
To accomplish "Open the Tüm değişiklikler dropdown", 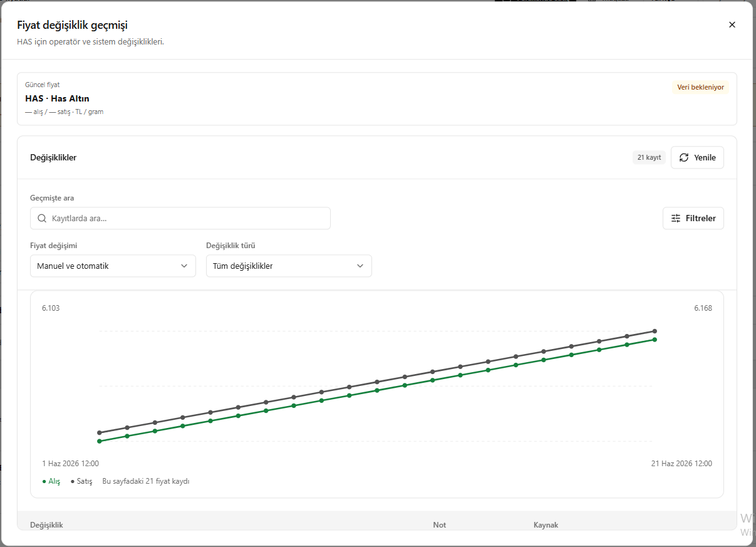I will 289,266.
